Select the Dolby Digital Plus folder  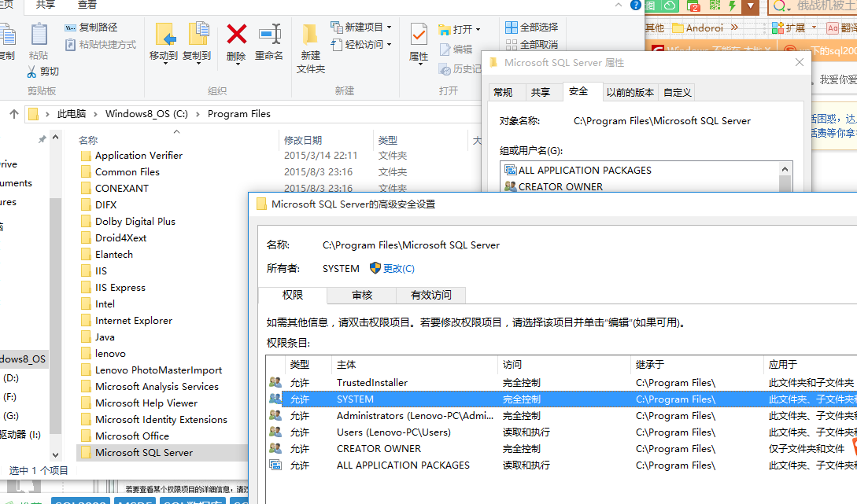[x=135, y=222]
